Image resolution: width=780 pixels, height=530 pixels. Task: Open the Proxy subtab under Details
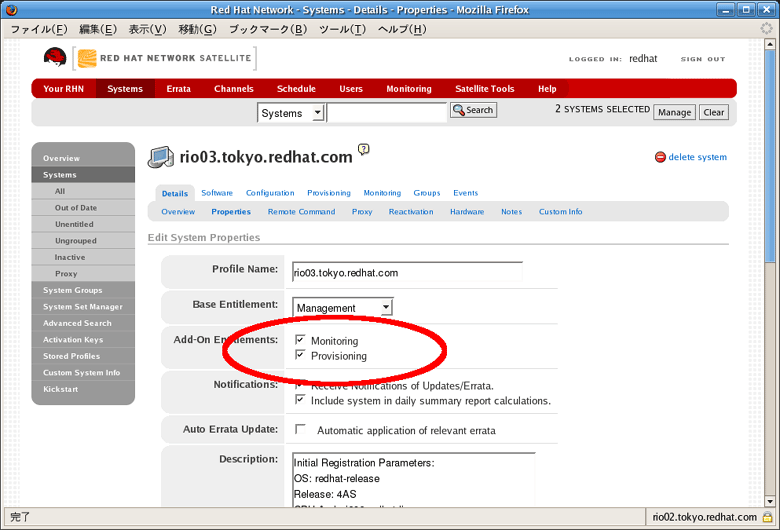tap(362, 212)
